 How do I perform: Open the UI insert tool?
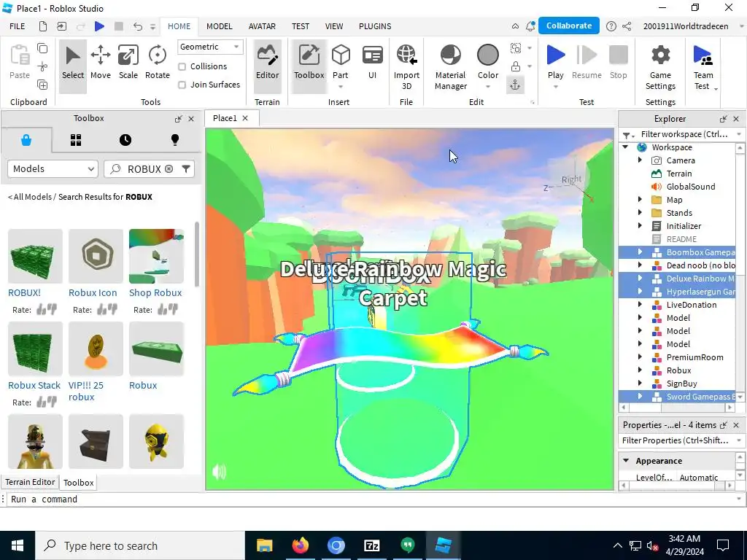point(373,63)
